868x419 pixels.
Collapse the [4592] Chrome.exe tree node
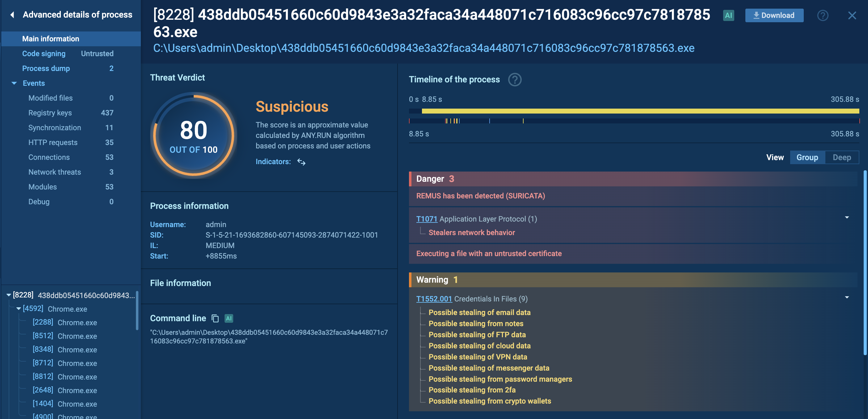click(19, 309)
